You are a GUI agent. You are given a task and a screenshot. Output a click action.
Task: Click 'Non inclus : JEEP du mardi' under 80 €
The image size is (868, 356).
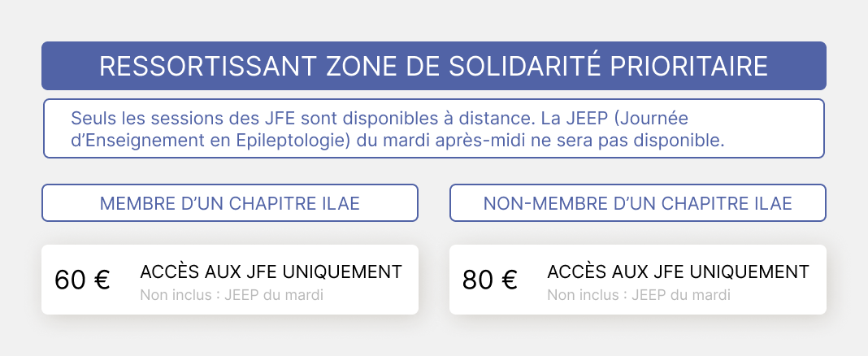tap(640, 294)
